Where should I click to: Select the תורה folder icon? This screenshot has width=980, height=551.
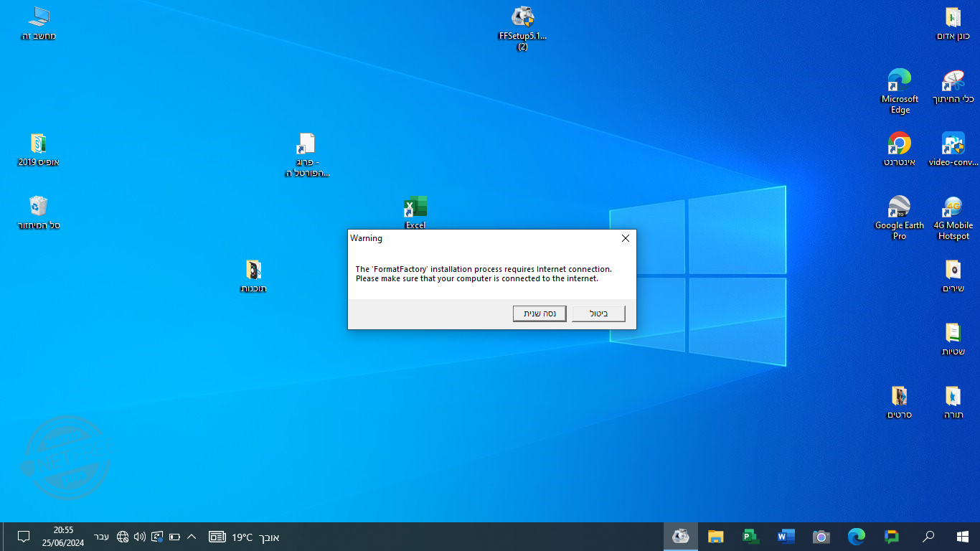pyautogui.click(x=953, y=402)
